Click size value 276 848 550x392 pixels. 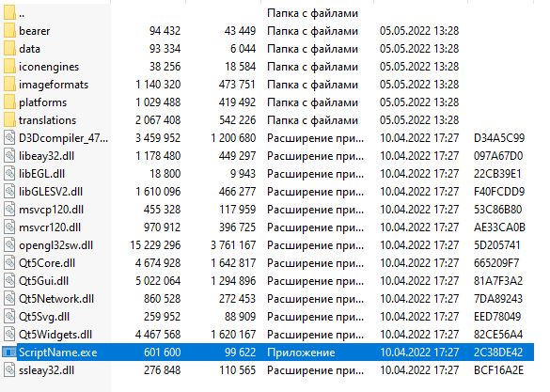(x=162, y=370)
